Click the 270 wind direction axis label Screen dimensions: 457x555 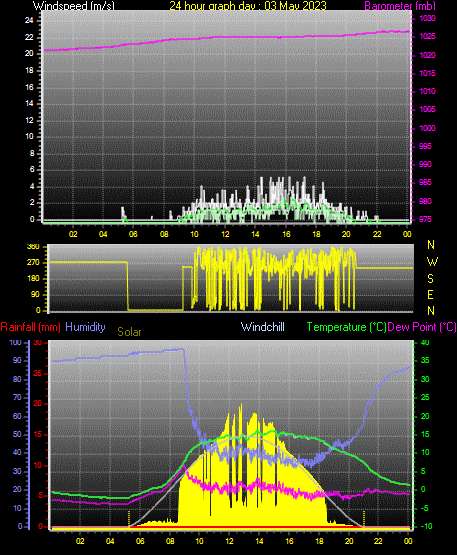[33, 263]
